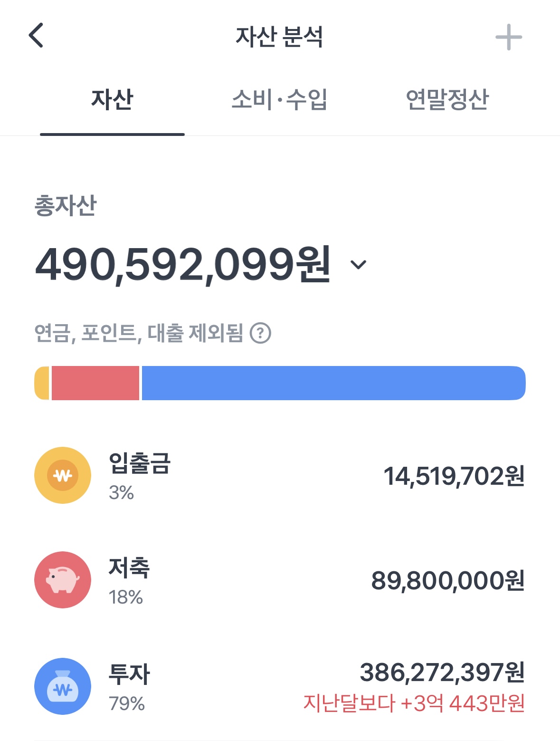
Task: Tap the back arrow icon
Action: (37, 36)
